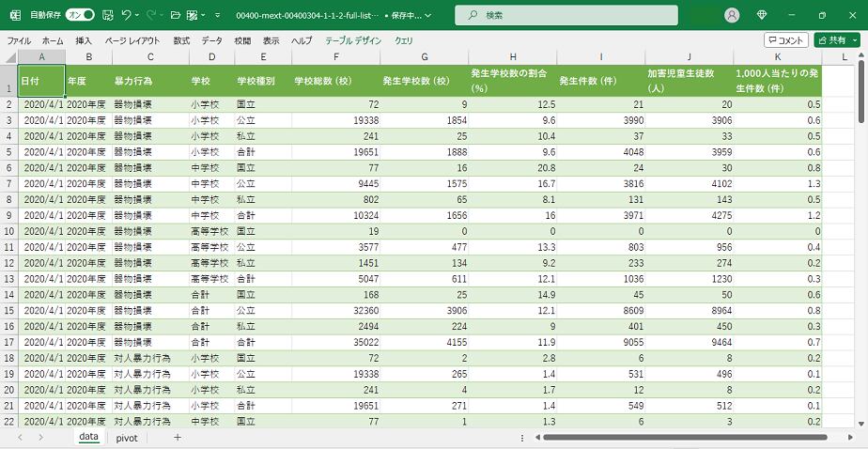Select the 発生件数 (件) header cell

[x=600, y=81]
